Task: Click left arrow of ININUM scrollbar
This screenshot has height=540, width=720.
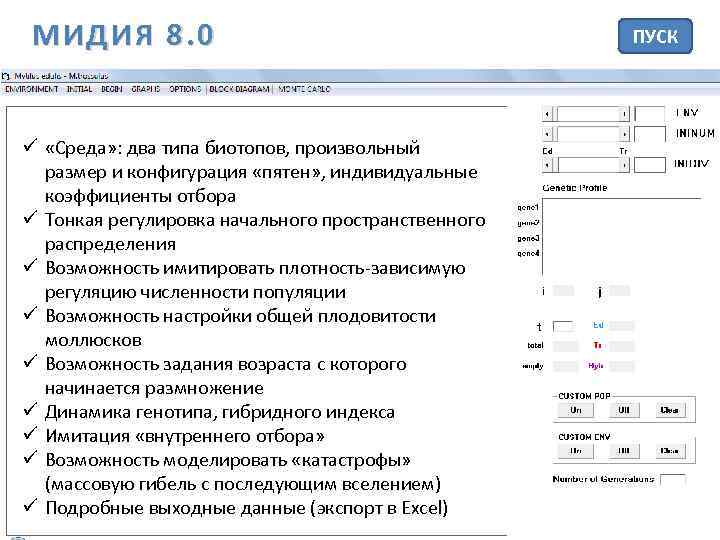Action: 547,134
